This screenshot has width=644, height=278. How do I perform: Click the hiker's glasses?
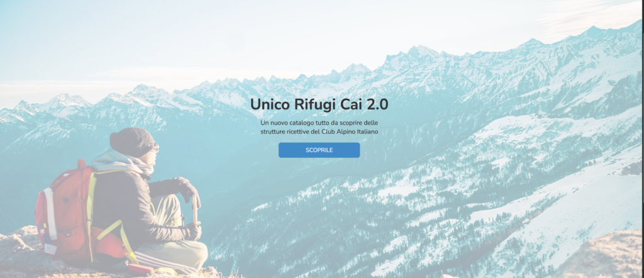tap(155, 148)
